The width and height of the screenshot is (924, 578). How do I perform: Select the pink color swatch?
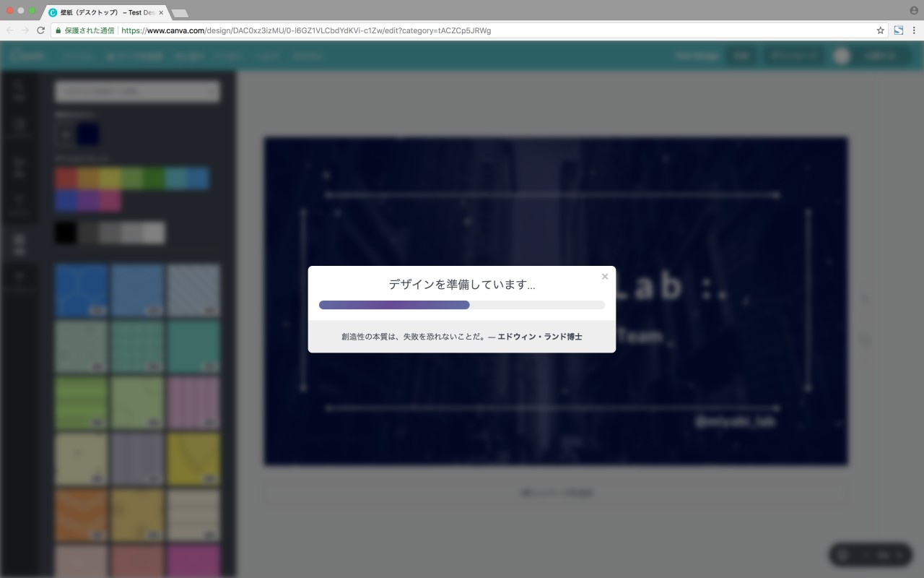pyautogui.click(x=110, y=200)
